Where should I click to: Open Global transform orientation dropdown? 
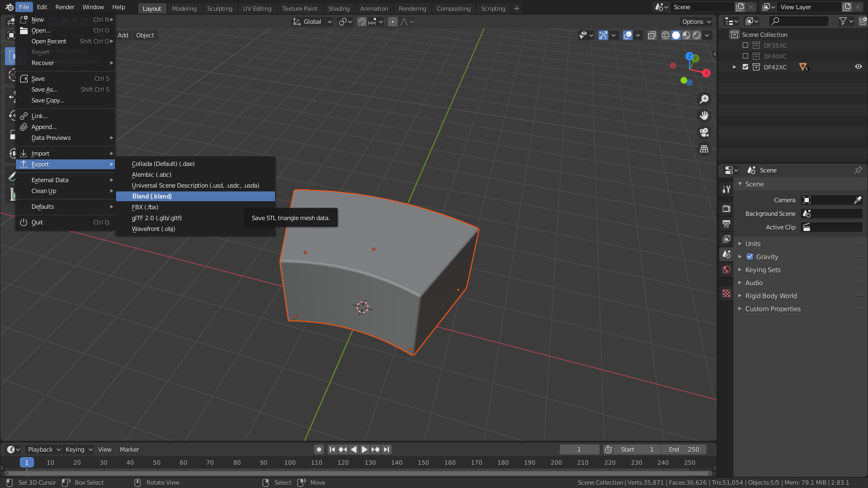pos(312,22)
